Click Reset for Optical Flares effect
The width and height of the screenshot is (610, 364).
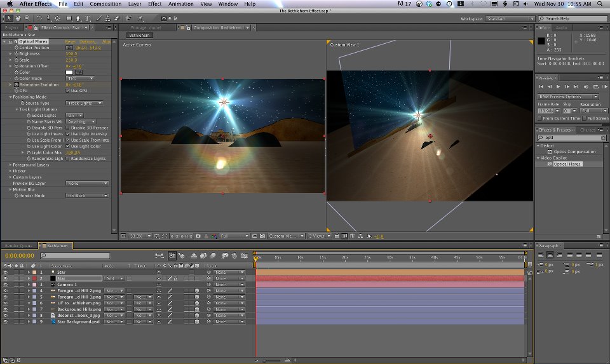pyautogui.click(x=71, y=41)
